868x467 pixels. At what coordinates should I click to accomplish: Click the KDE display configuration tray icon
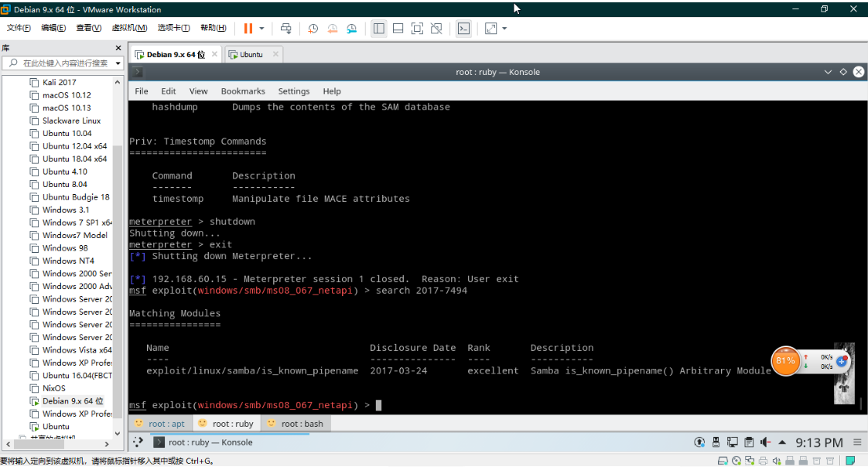[x=733, y=442]
